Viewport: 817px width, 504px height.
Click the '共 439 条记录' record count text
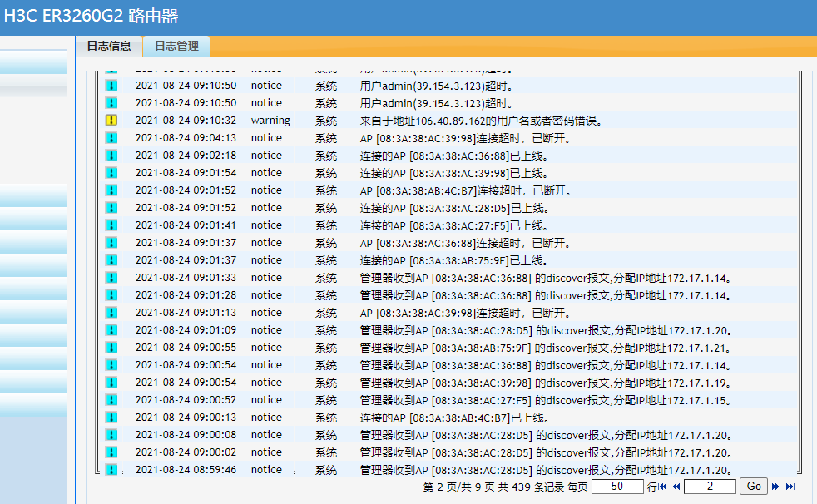[x=531, y=487]
